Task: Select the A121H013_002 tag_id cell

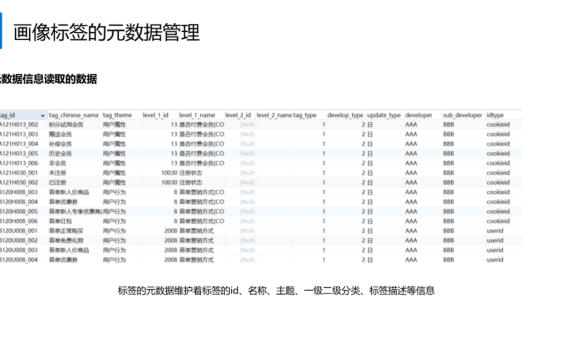Action: click(x=19, y=125)
